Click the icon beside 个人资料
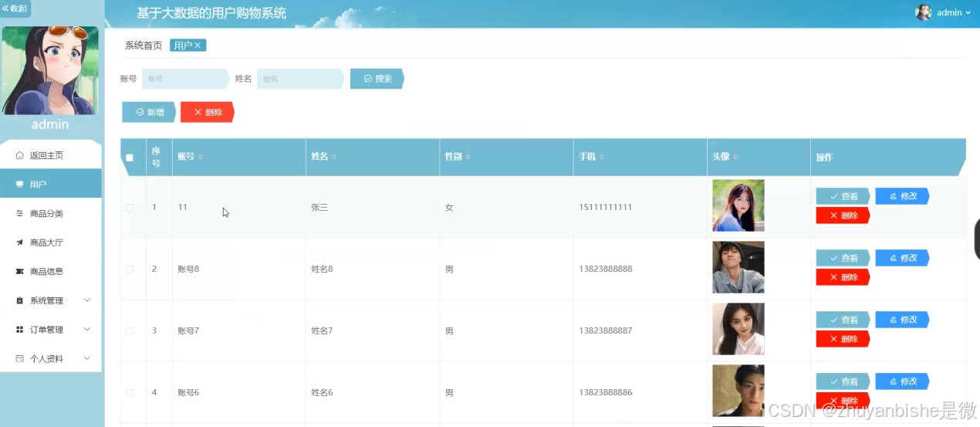This screenshot has height=427, width=980. pyautogui.click(x=19, y=359)
